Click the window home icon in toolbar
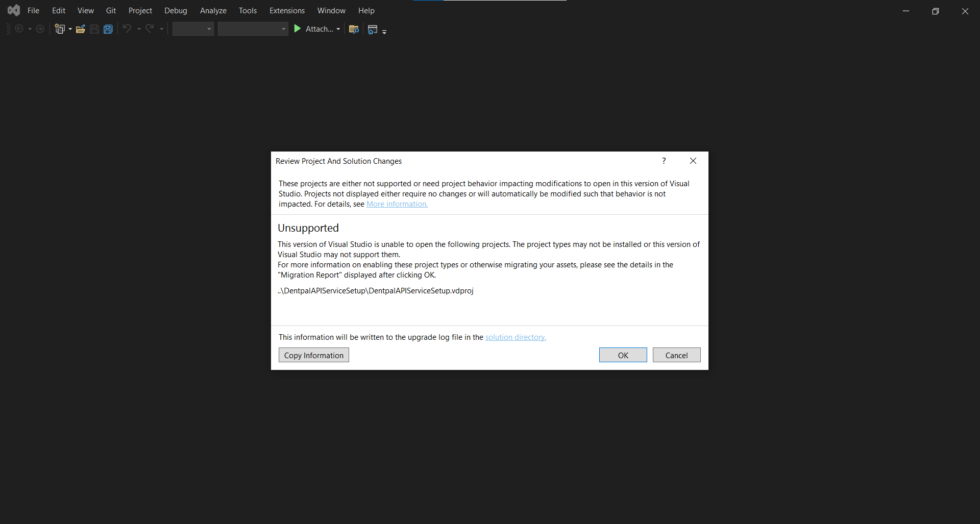Viewport: 980px width, 524px height. 373,30
